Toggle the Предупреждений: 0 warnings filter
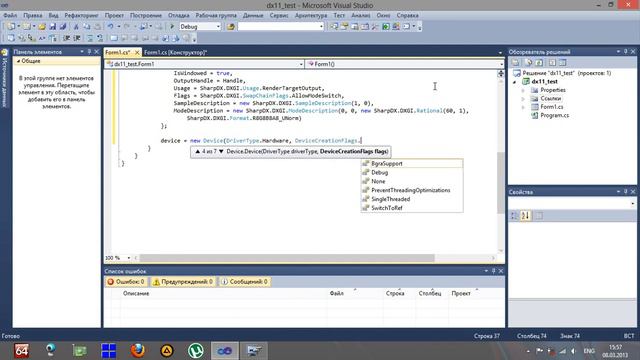Image resolution: width=640 pixels, height=360 pixels. 182,282
